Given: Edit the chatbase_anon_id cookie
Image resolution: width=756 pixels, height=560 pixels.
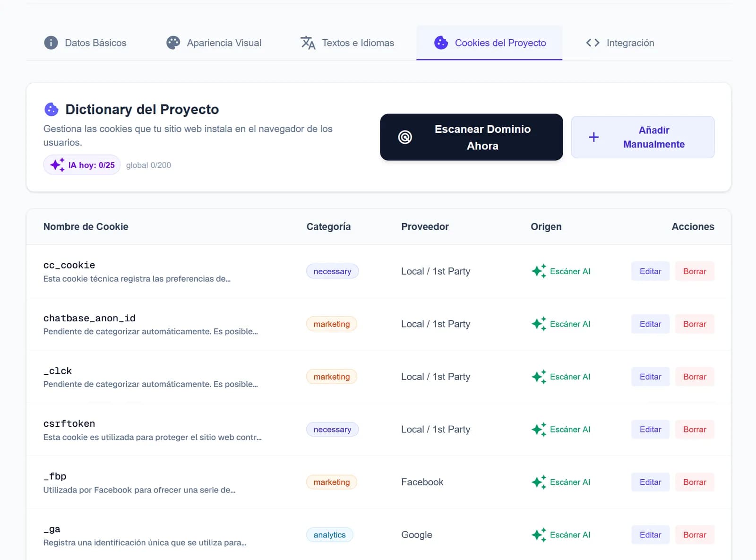Looking at the screenshot, I should pyautogui.click(x=650, y=324).
